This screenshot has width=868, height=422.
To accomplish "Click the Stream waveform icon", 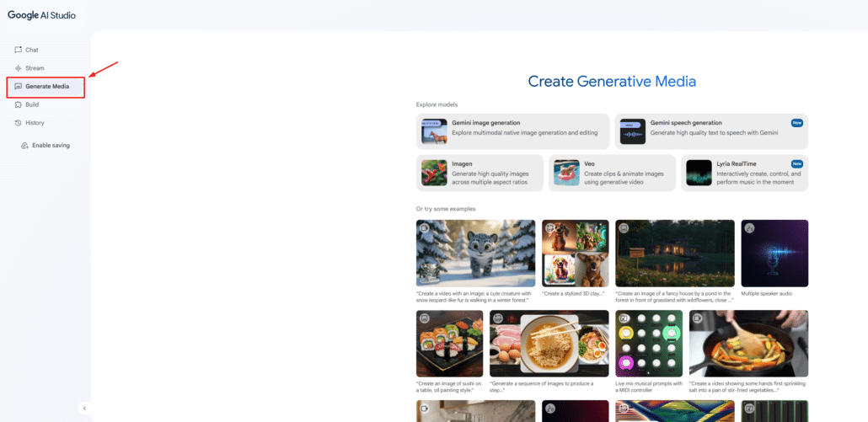I will click(19, 68).
